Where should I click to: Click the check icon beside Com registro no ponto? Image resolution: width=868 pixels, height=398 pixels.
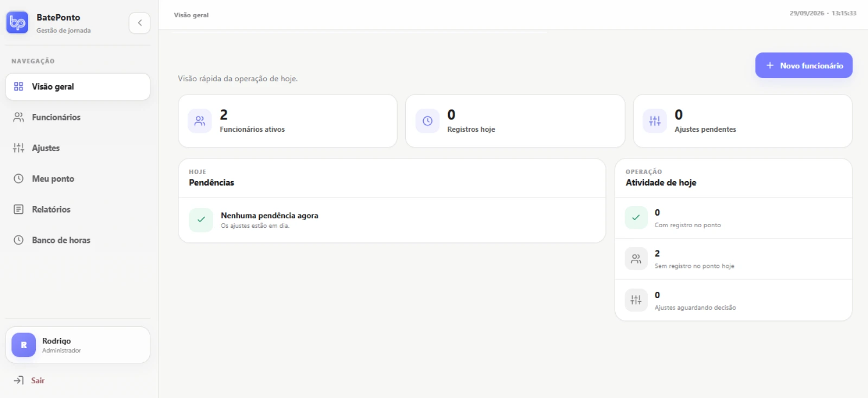pos(636,217)
